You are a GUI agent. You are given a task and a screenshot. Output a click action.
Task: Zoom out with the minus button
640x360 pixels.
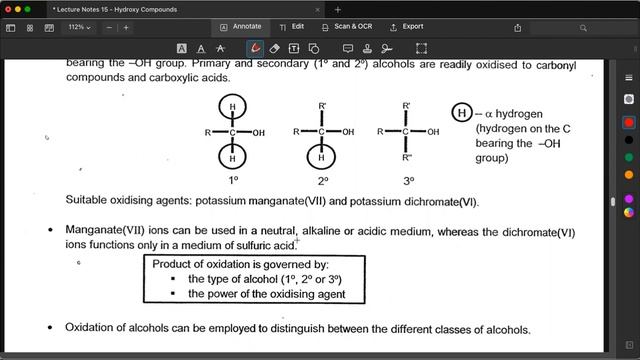(109, 28)
